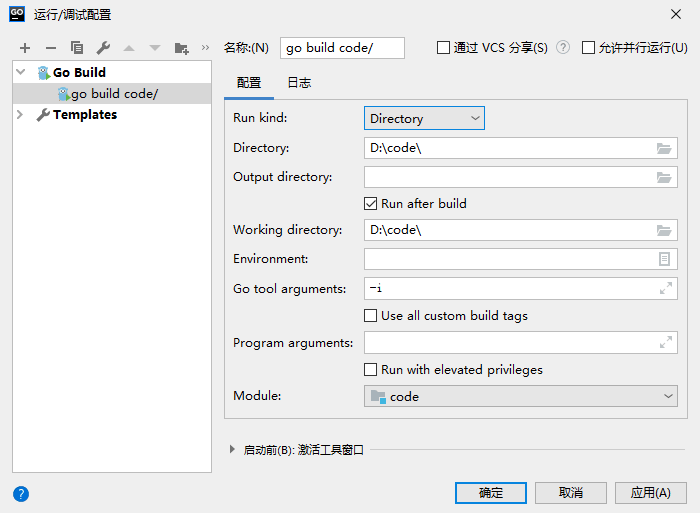Image resolution: width=700 pixels, height=513 pixels.
Task: Move configuration down arrow
Action: [155, 48]
